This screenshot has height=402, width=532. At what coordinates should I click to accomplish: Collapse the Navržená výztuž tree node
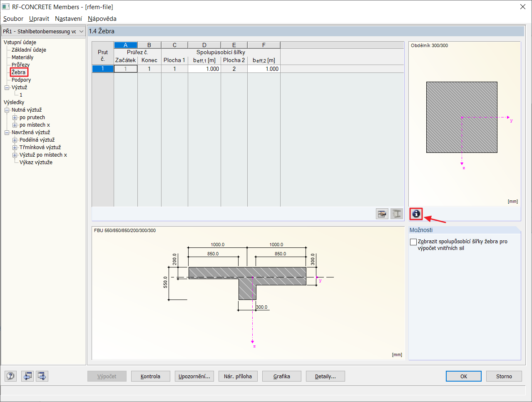click(7, 132)
